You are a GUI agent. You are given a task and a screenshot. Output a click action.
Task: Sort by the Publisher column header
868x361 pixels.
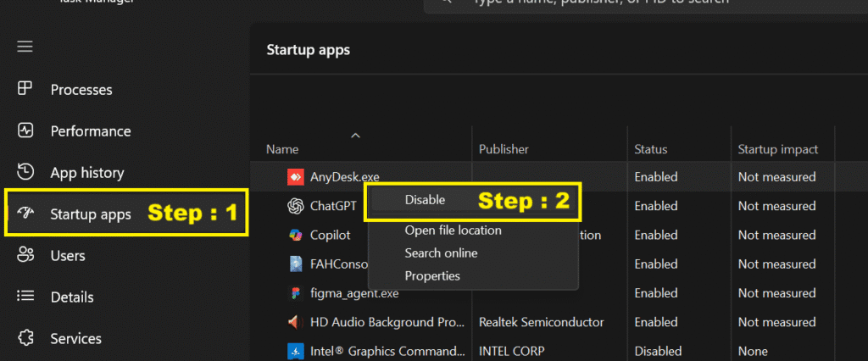(504, 149)
